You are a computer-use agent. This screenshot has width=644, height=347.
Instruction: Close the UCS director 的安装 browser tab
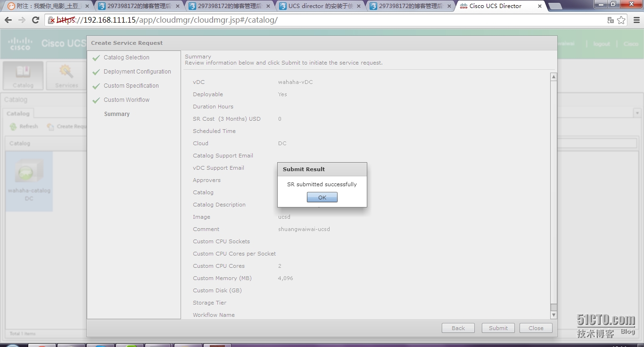(x=358, y=6)
